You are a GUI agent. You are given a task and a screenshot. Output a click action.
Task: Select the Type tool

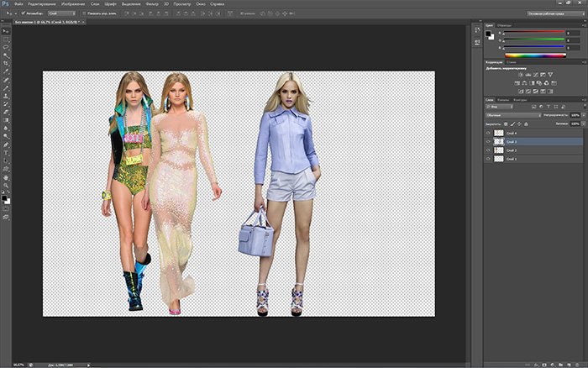6,153
